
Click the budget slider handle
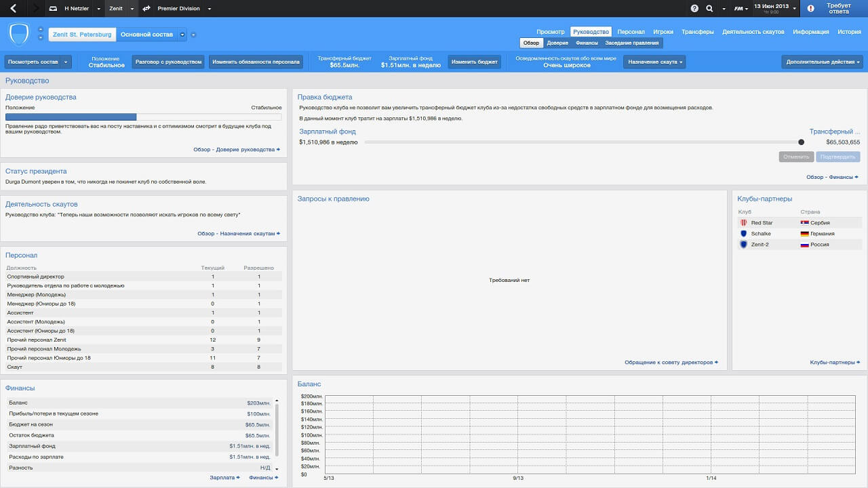[801, 142]
